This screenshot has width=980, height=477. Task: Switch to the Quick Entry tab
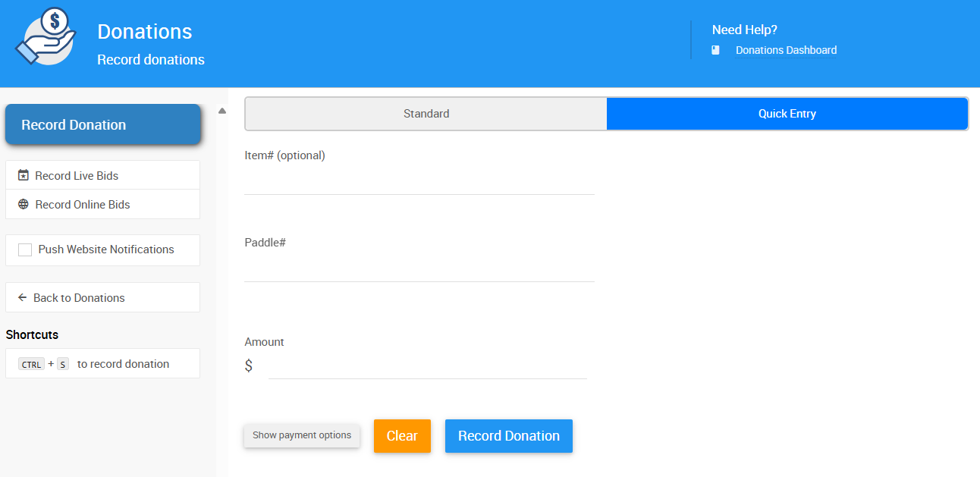coord(787,113)
